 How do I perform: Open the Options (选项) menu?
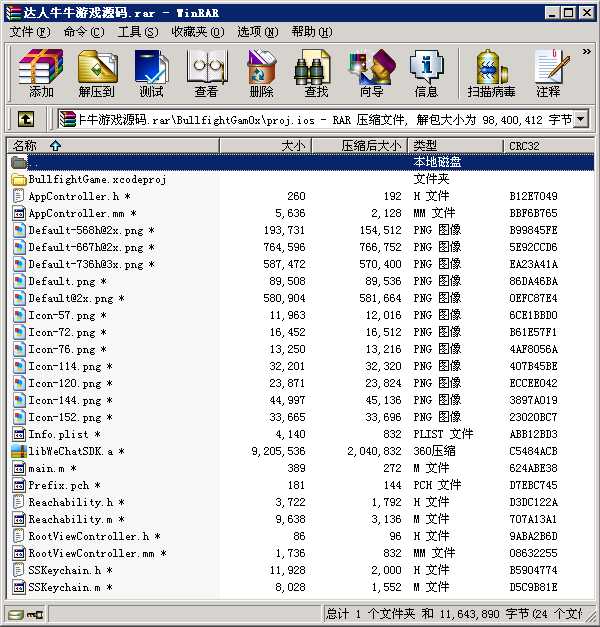point(258,32)
